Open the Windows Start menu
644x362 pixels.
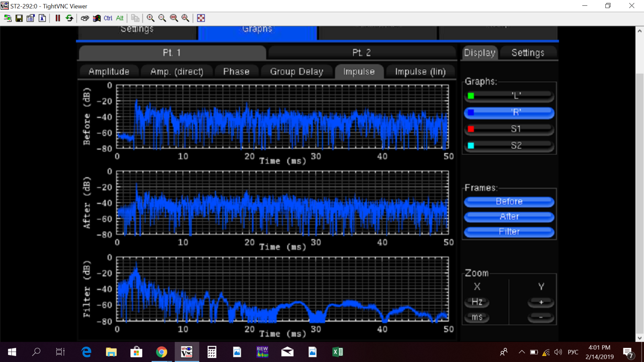click(12, 352)
